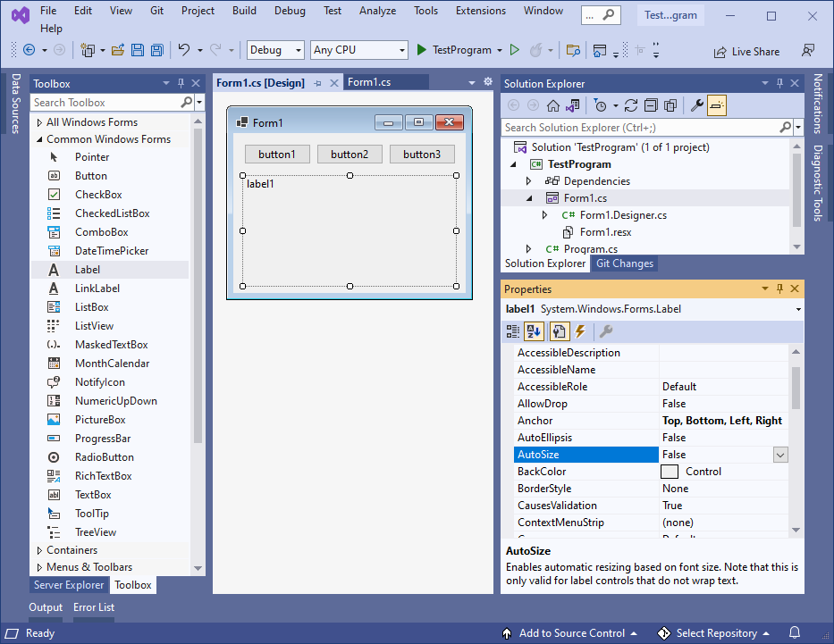Click button2 on the Form1 designer
This screenshot has height=644, width=834.
click(x=350, y=155)
